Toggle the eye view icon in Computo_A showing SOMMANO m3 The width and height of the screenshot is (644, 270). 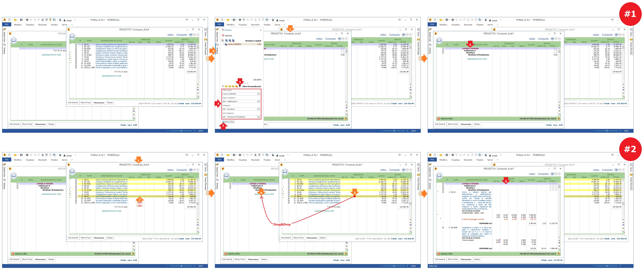point(552,174)
